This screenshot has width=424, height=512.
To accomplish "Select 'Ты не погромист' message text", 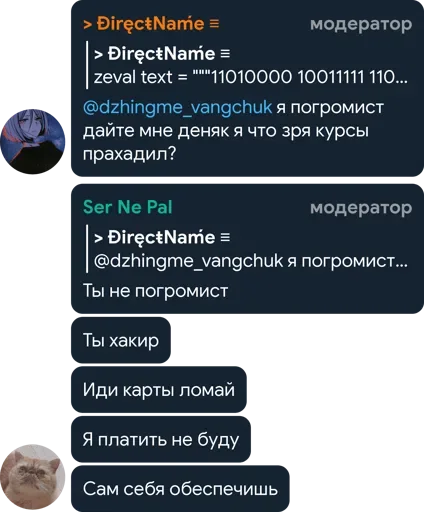I will pos(155,291).
